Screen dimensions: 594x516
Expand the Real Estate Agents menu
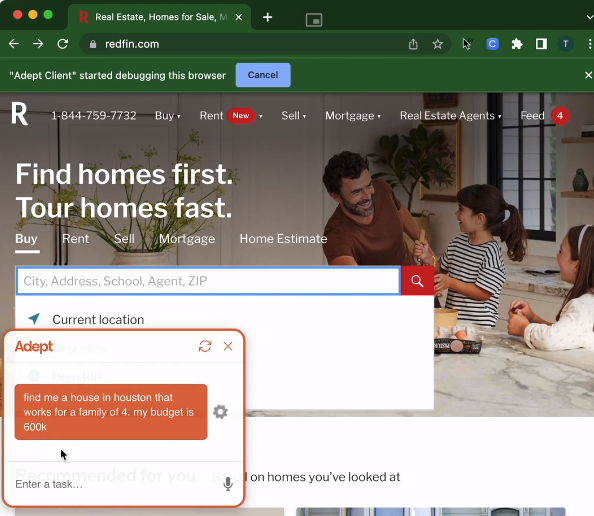(x=450, y=116)
